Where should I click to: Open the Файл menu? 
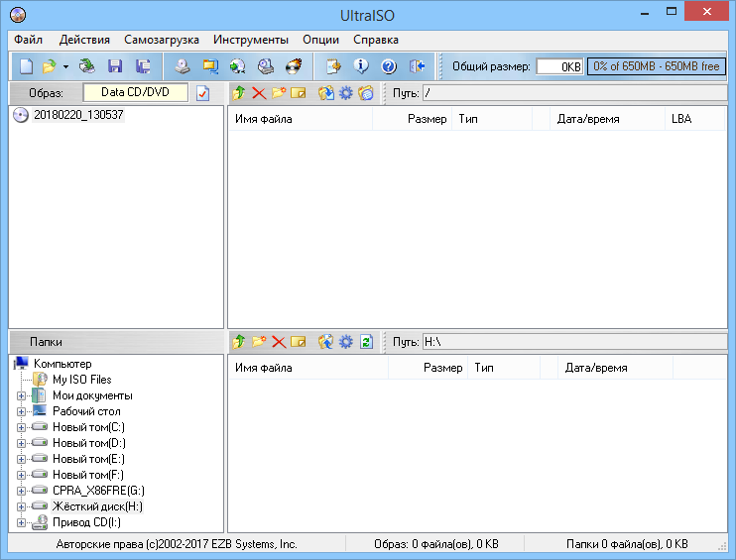tap(28, 40)
